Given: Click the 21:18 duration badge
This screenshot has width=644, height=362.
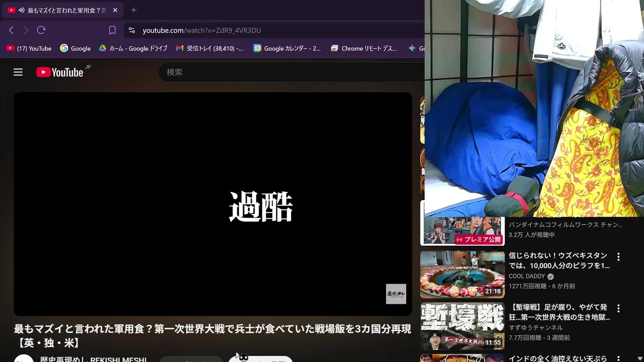Looking at the screenshot, I should (493, 291).
